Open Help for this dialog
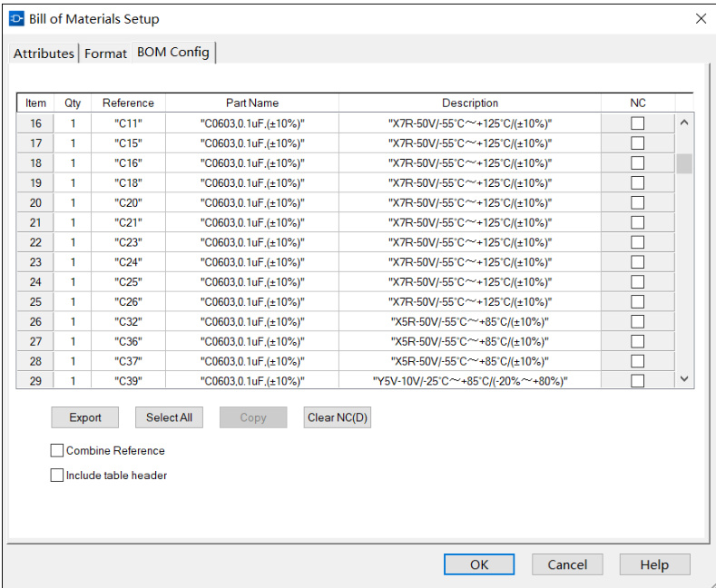716x588 pixels. tap(654, 564)
